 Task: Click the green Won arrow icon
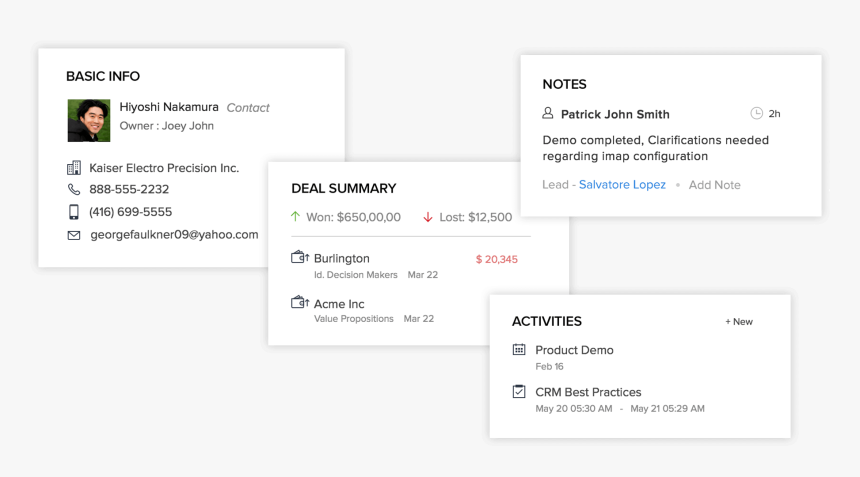295,216
